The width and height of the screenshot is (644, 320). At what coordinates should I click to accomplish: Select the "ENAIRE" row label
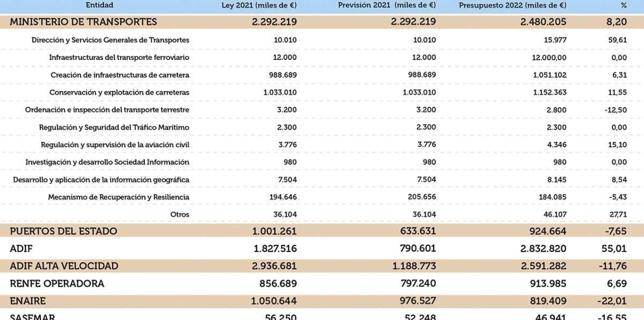pyautogui.click(x=27, y=301)
